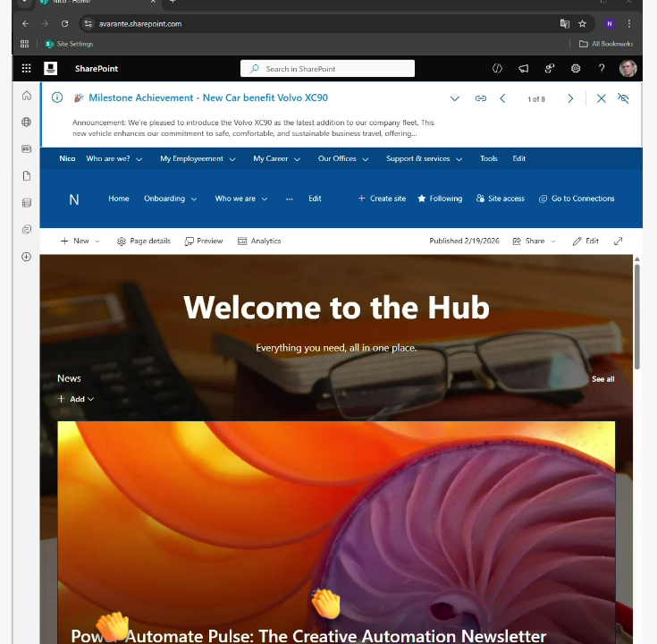Viewport: 657px width, 644px height.
Task: Click the vertical page scrollbar
Action: pos(636,317)
